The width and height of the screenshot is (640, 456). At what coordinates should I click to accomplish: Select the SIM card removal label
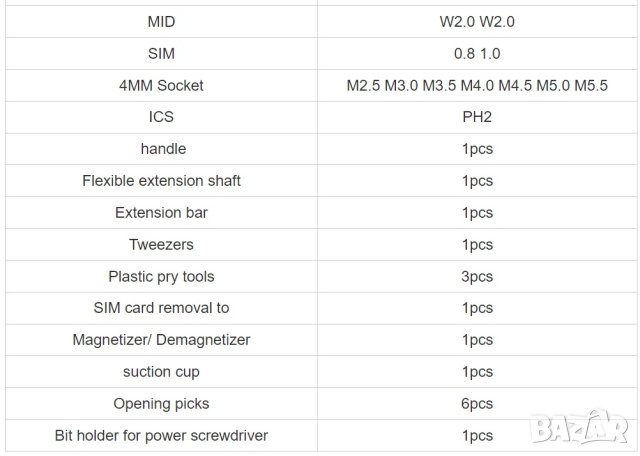(161, 308)
